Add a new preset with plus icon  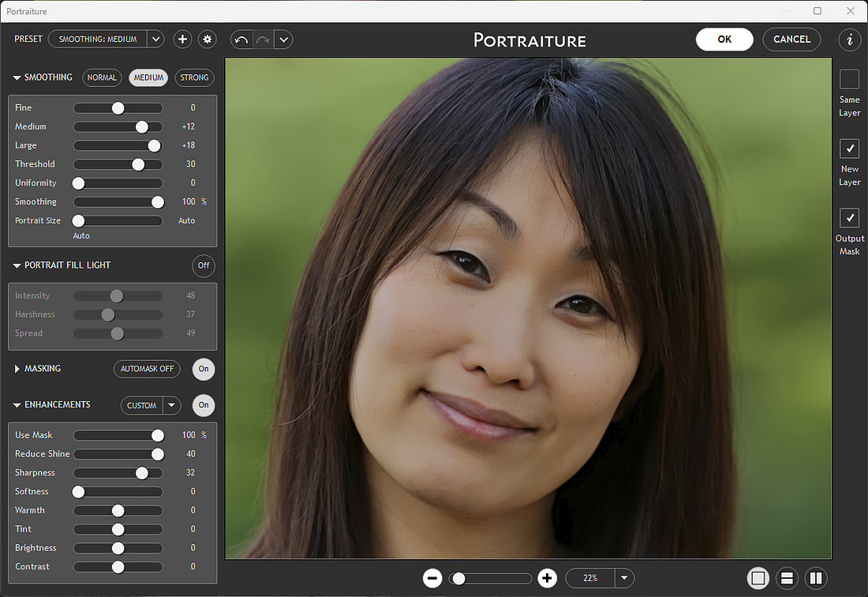point(183,39)
